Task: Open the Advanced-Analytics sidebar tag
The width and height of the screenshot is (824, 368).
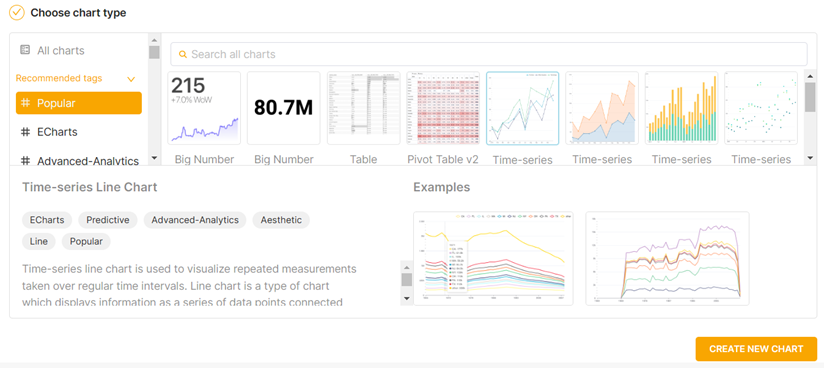Action: [x=79, y=160]
